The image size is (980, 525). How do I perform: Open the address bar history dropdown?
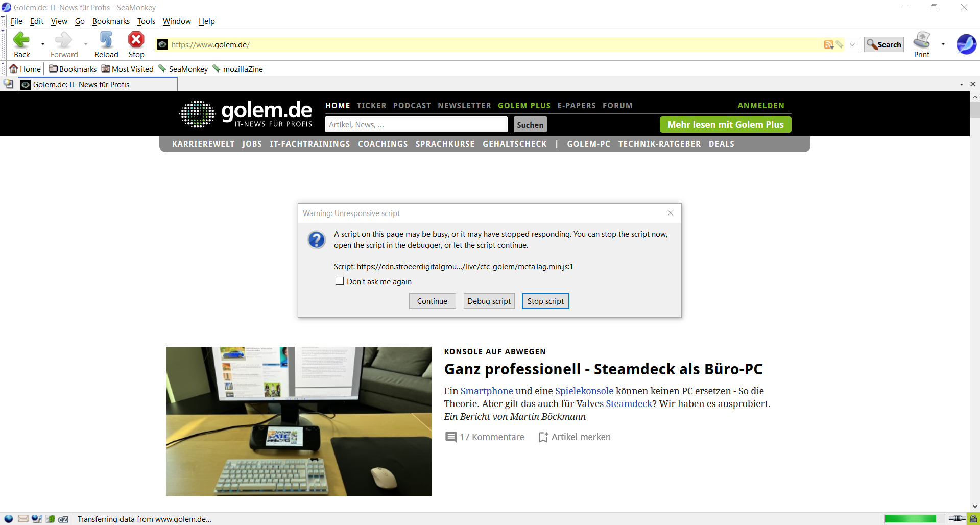(x=852, y=44)
